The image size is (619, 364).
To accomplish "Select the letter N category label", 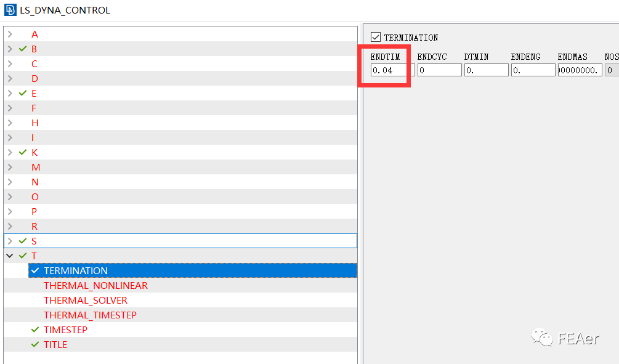I will (x=35, y=182).
